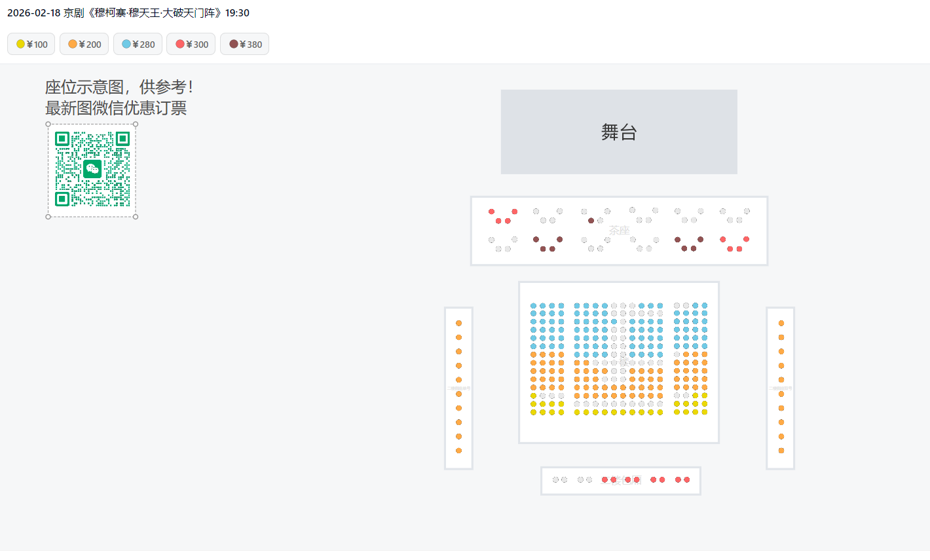The image size is (930, 560).
Task: Select the top orange seat in the left side strip
Action: click(458, 324)
